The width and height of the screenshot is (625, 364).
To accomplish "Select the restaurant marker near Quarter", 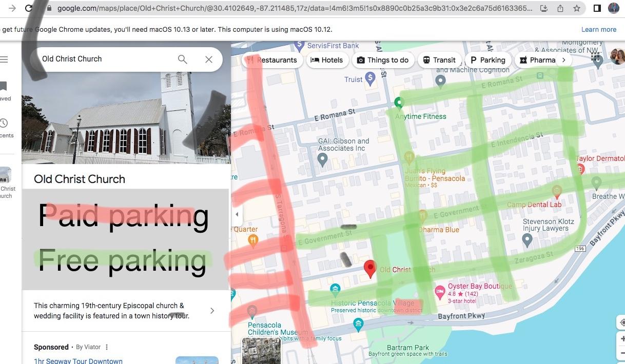I will (x=252, y=239).
